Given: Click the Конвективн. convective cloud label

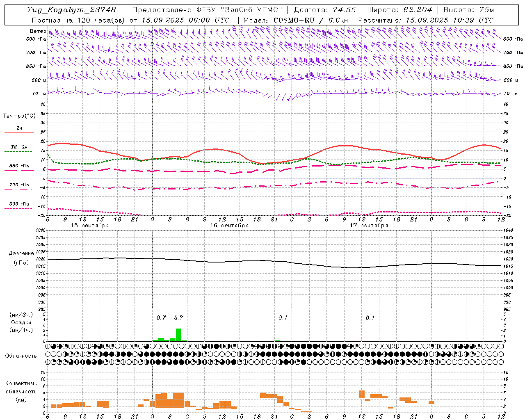Looking at the screenshot, I should (21, 383).
